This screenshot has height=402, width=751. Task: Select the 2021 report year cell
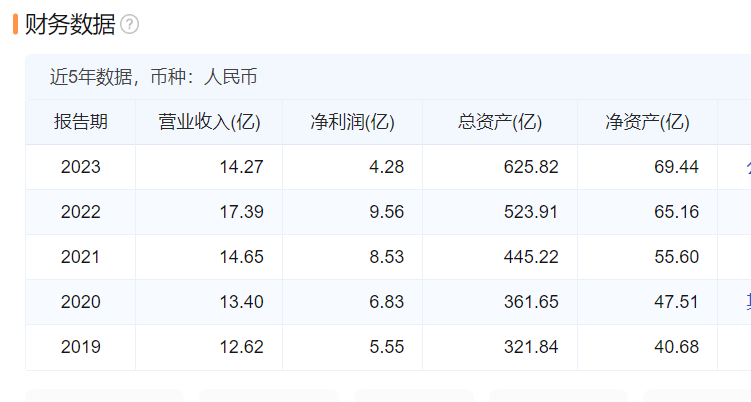[80, 257]
